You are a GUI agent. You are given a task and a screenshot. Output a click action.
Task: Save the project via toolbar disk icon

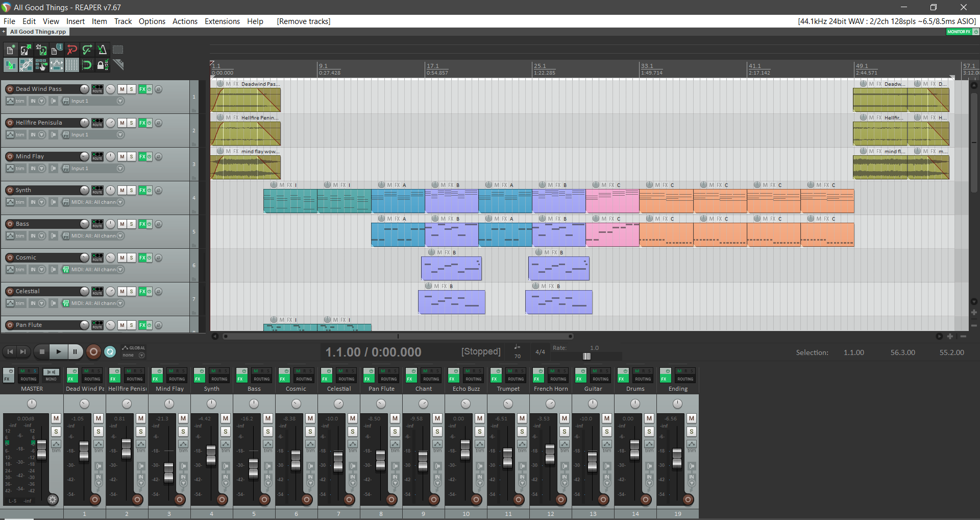pos(41,50)
